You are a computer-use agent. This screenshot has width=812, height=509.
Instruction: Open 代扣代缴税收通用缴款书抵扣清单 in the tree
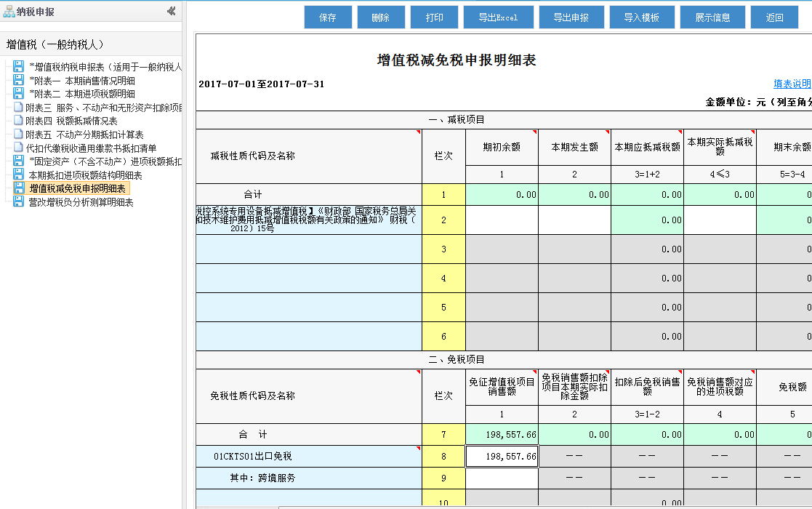[x=91, y=148]
